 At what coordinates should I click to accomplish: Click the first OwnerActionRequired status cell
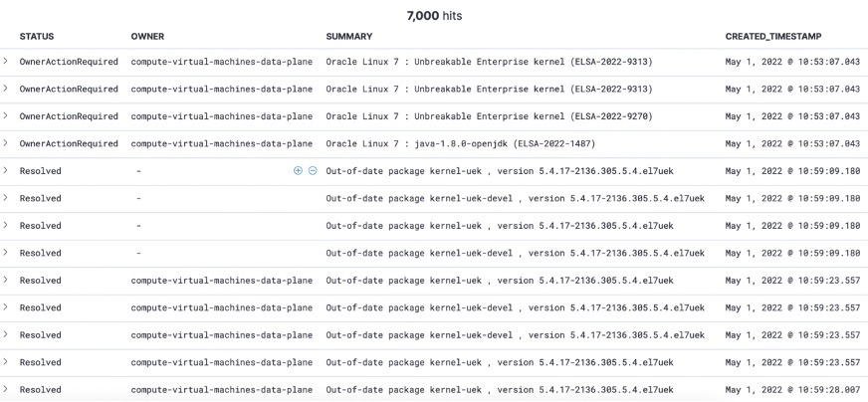click(69, 62)
